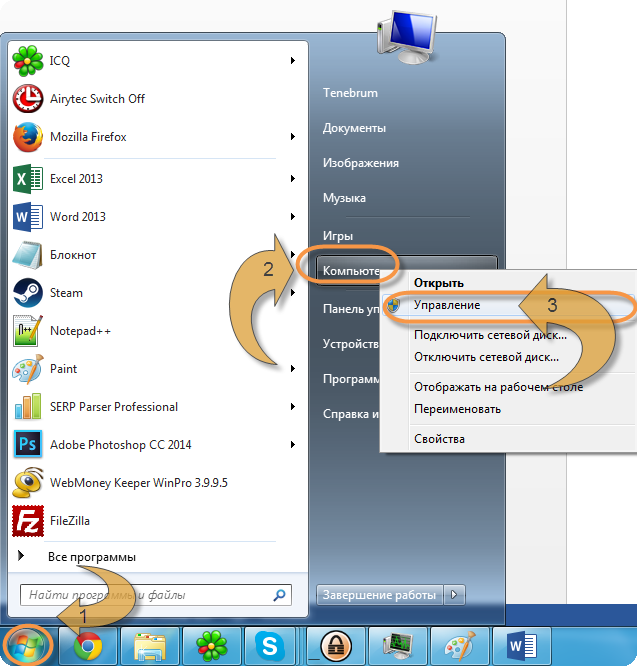Viewport: 637px width, 666px height.
Task: Open Explorer folder icon on taskbar
Action: pyautogui.click(x=150, y=646)
